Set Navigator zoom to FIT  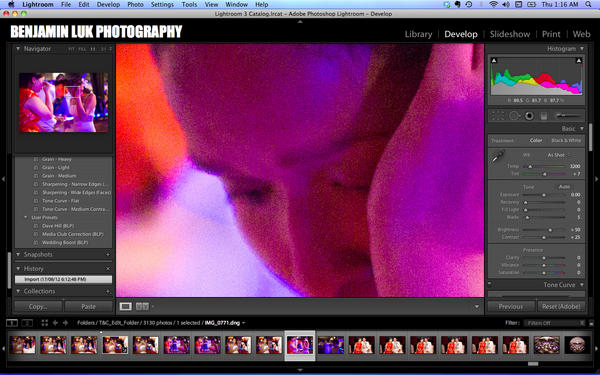click(71, 49)
